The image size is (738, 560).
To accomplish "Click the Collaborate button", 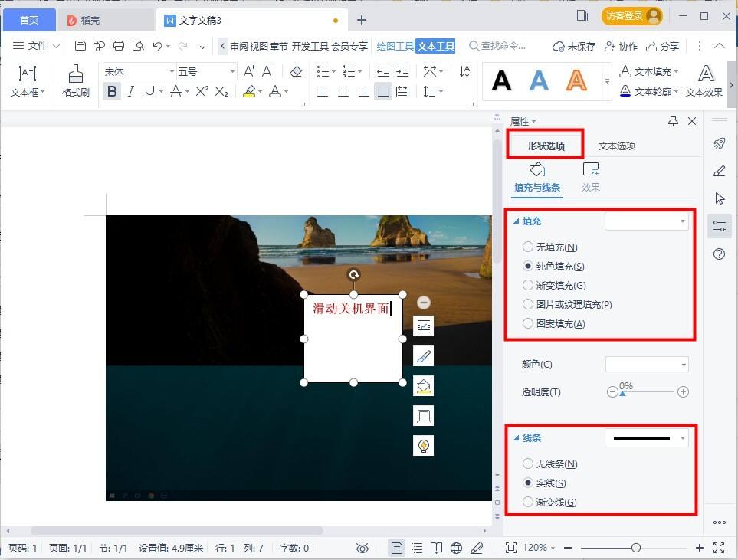I will click(621, 46).
